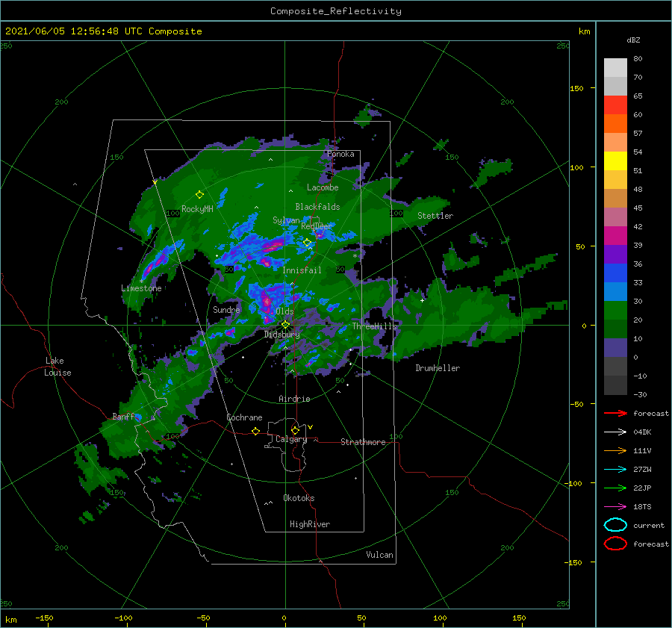Click the Sylvan label on map
The width and height of the screenshot is (672, 628).
pyautogui.click(x=286, y=220)
